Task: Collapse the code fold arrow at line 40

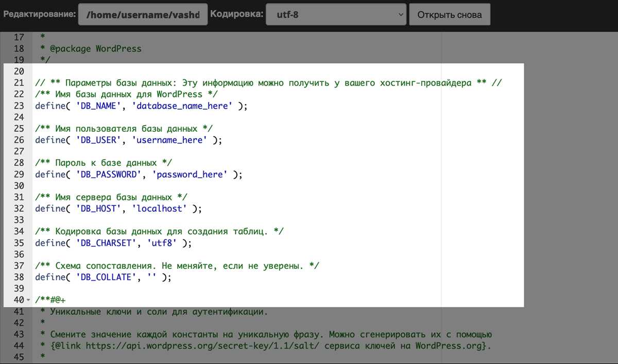Action: (x=28, y=300)
